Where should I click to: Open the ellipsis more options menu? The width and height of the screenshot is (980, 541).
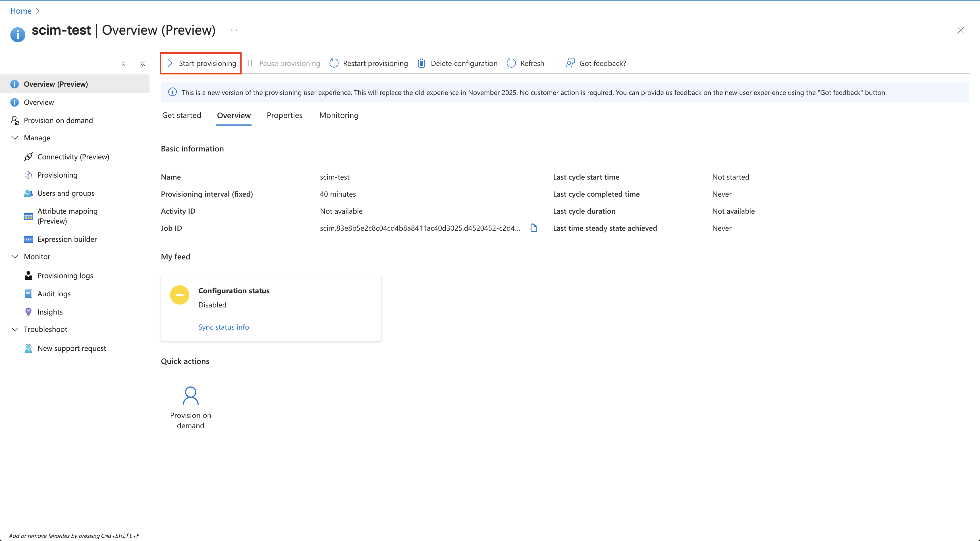pos(234,30)
